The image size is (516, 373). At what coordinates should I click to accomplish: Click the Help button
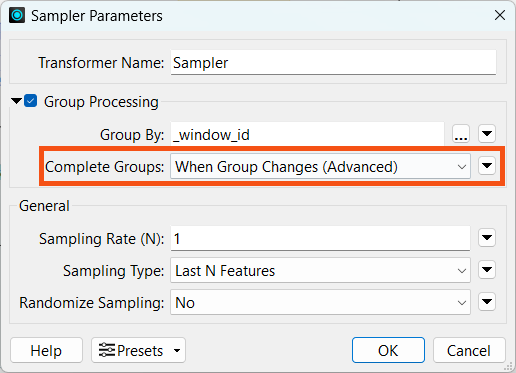(x=46, y=350)
